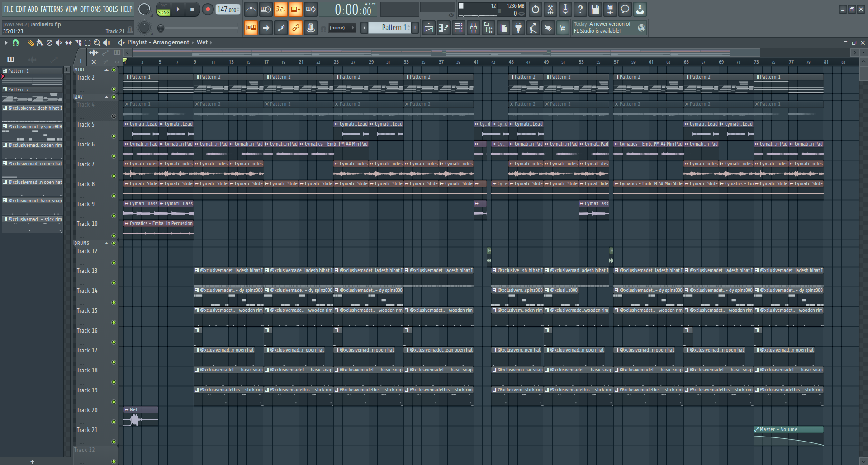868x465 pixels.
Task: Toggle typing keyboard to piano icon
Action: pos(251,28)
